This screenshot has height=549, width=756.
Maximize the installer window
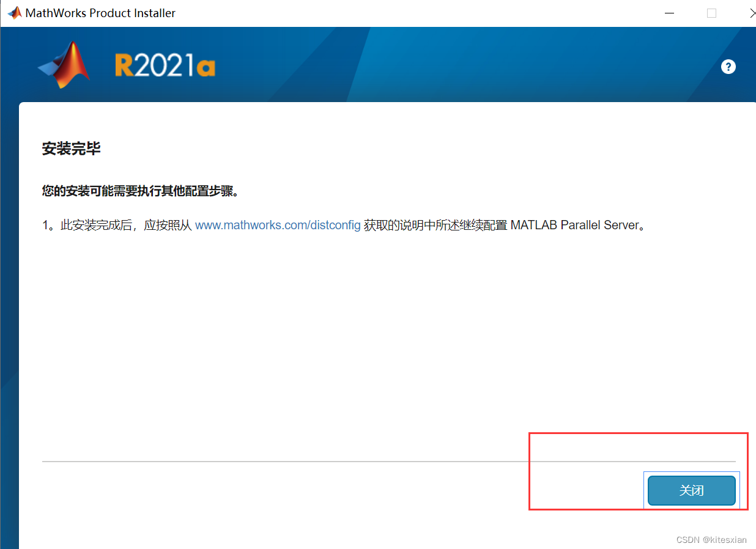pyautogui.click(x=711, y=13)
